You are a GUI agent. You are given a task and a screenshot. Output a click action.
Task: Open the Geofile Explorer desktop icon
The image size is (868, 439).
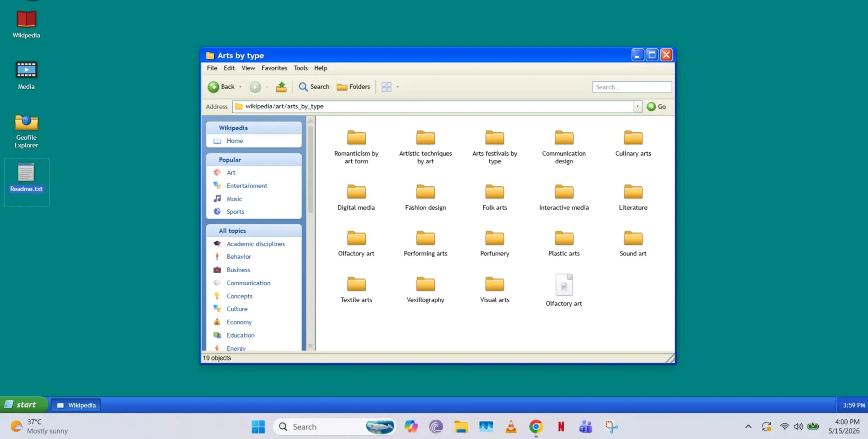(x=26, y=131)
